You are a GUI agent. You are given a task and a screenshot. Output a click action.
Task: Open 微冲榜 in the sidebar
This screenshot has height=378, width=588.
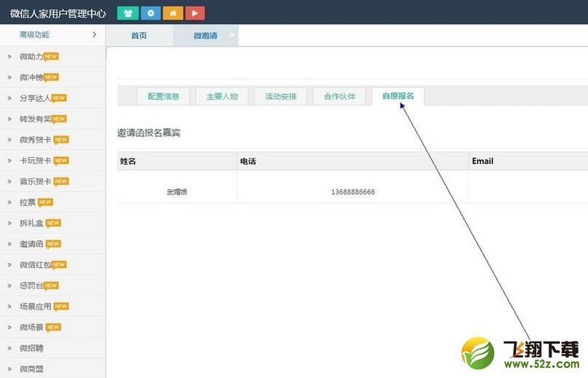coord(52,77)
